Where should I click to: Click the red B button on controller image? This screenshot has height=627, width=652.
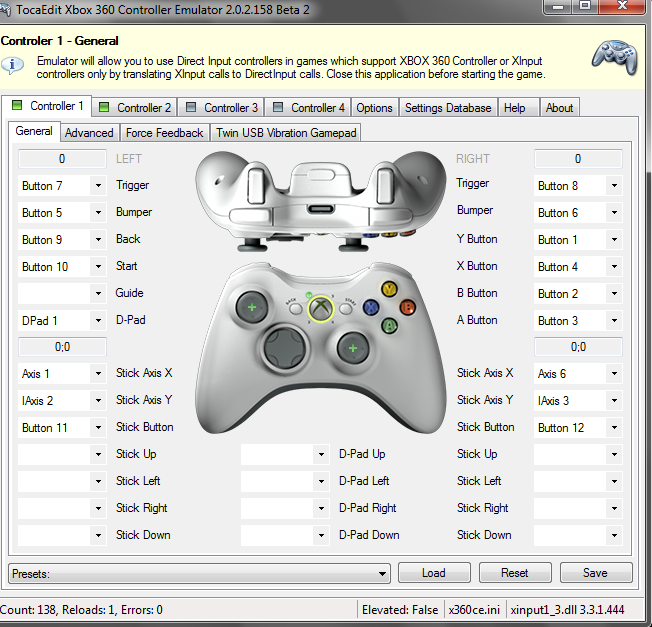pyautogui.click(x=406, y=307)
